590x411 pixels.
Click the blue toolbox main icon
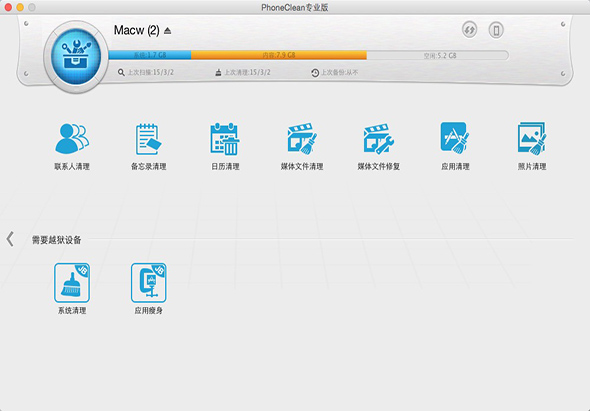tap(76, 56)
